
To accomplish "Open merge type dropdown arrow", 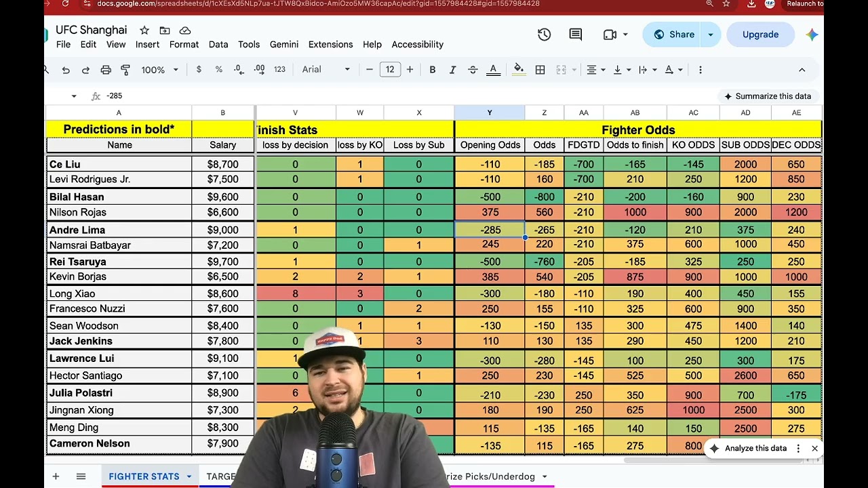I will click(574, 70).
